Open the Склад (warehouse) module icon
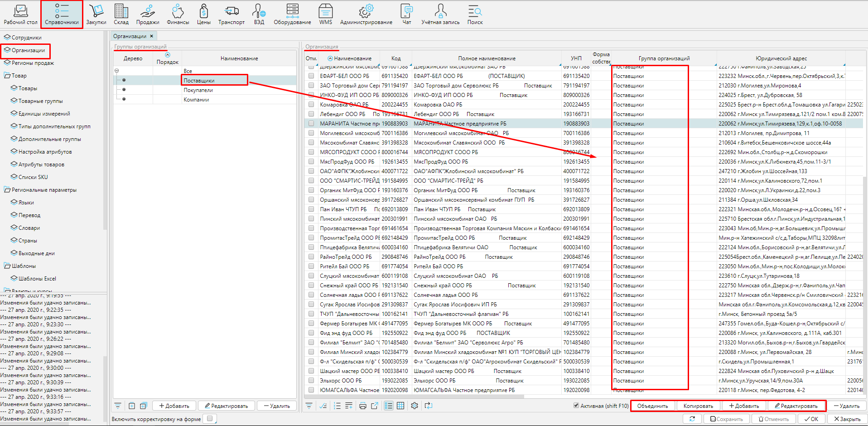The image size is (868, 426). coord(121,14)
